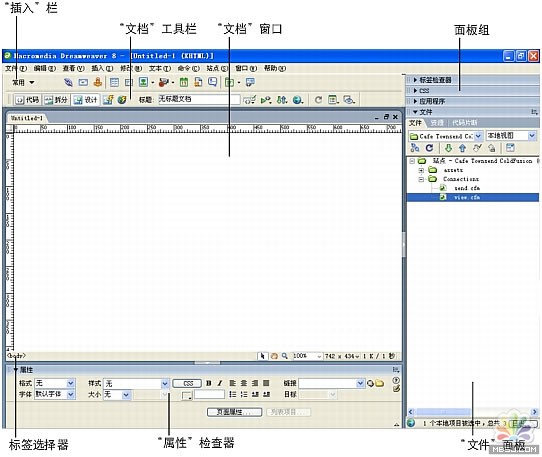Click Refresh Design View icon in Document toolbar

tap(318, 100)
